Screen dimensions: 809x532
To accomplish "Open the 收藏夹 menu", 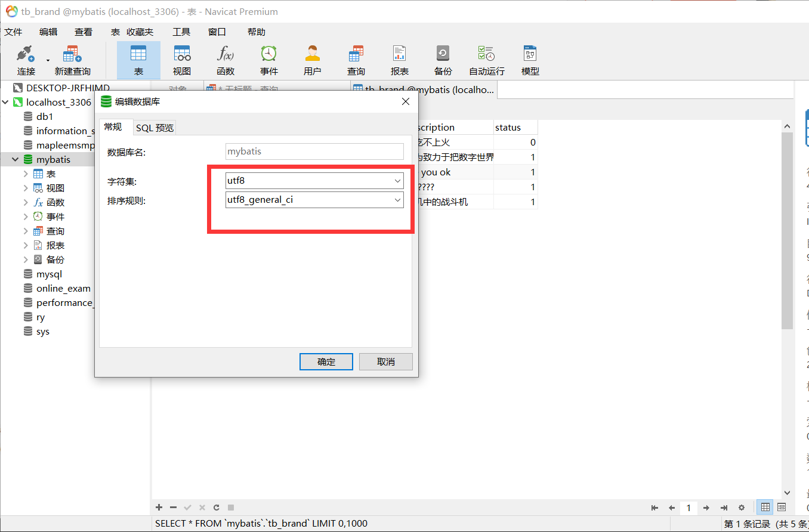I will [140, 32].
